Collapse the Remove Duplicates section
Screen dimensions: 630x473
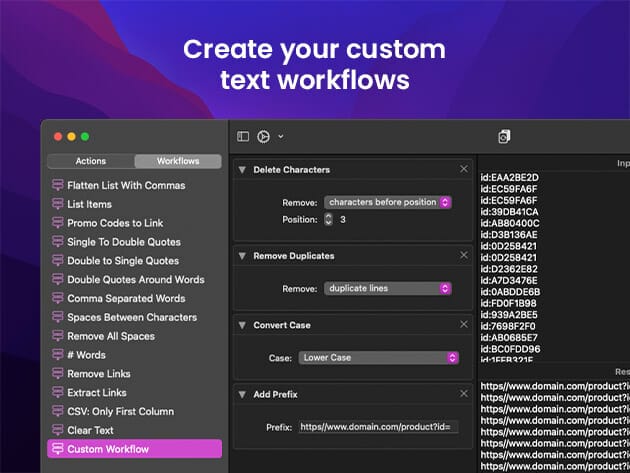242,256
